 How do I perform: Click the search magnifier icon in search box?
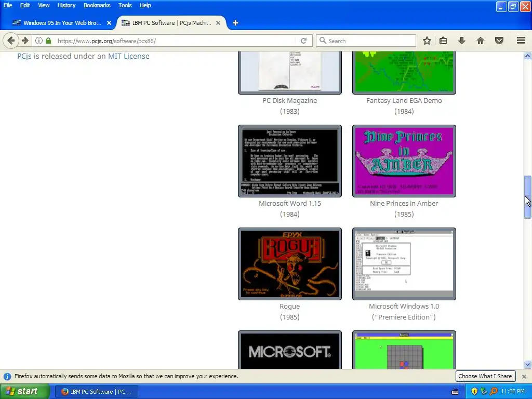click(x=323, y=41)
